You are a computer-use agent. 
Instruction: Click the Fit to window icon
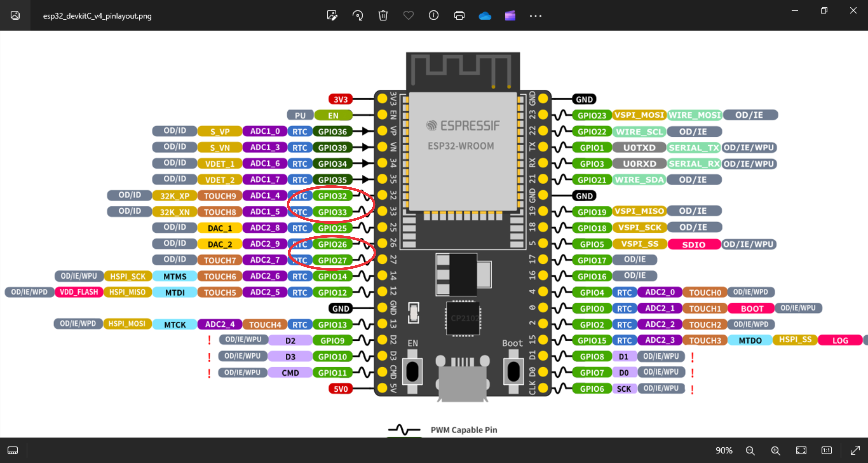click(x=801, y=450)
